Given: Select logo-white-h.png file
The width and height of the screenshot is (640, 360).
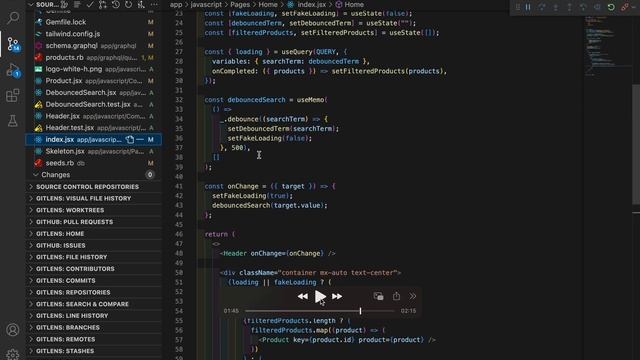Looking at the screenshot, I should [94, 69].
